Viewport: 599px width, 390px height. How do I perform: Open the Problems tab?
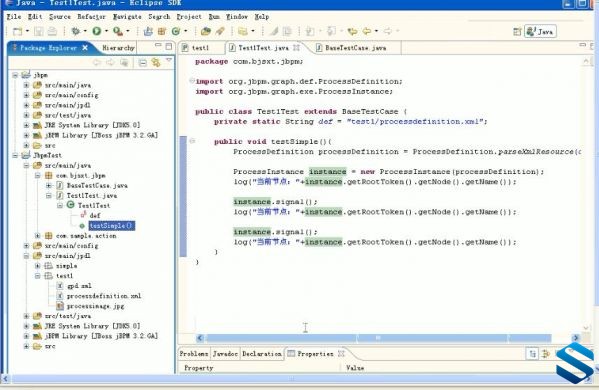click(194, 354)
